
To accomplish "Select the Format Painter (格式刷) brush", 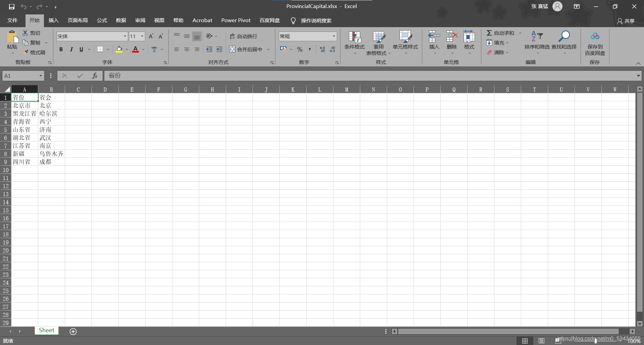I will [25, 52].
